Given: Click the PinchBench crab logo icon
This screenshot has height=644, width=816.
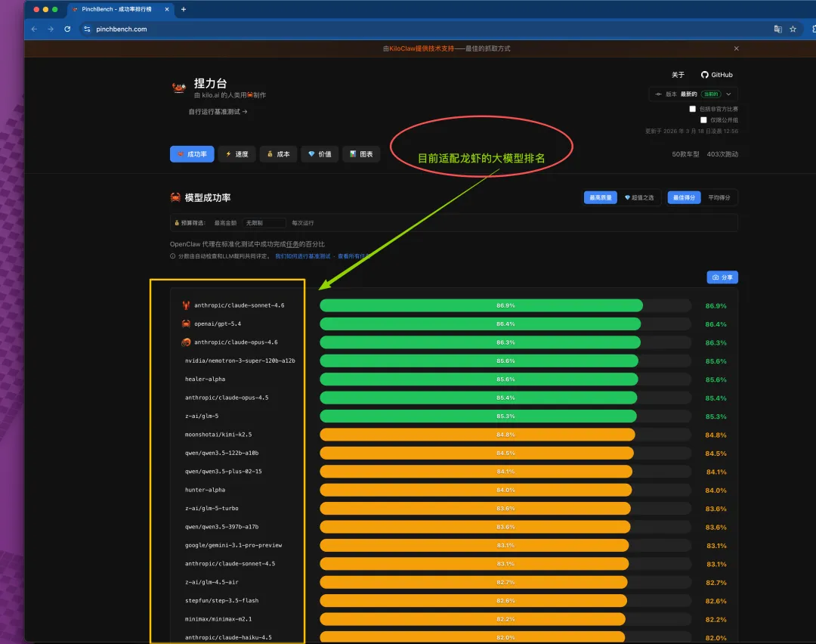Looking at the screenshot, I should click(x=179, y=88).
